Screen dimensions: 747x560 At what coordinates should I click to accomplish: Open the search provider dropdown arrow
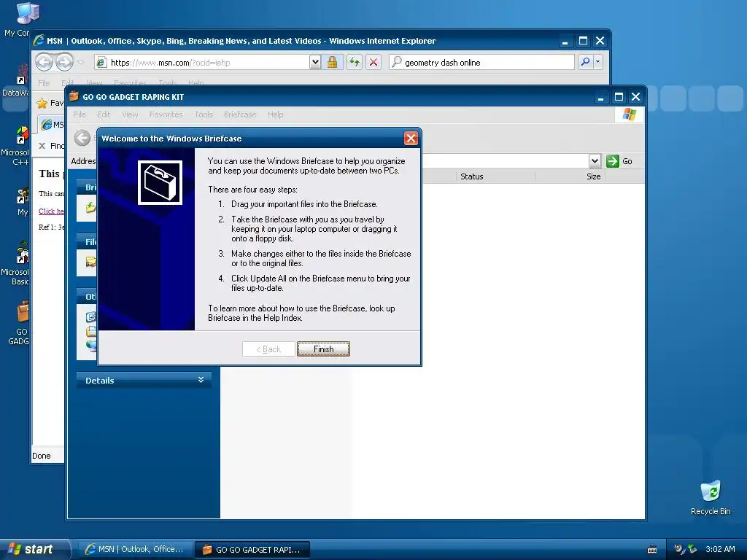[597, 62]
